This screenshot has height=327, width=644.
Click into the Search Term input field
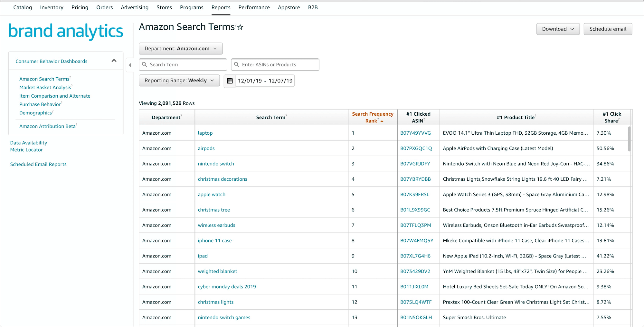[x=183, y=64]
